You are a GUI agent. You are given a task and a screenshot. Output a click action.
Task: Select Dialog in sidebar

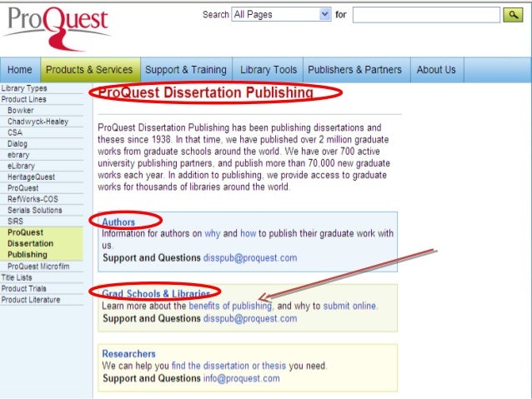(x=18, y=144)
